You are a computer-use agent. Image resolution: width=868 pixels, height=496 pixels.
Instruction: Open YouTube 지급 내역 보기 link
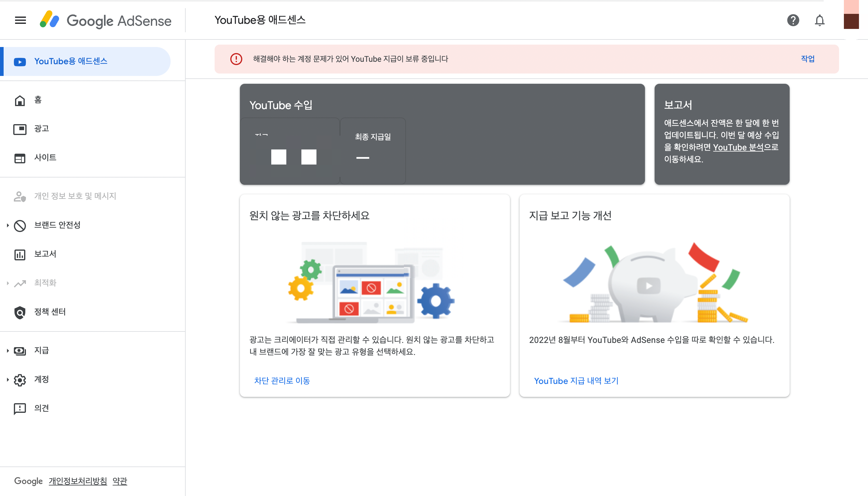click(576, 381)
